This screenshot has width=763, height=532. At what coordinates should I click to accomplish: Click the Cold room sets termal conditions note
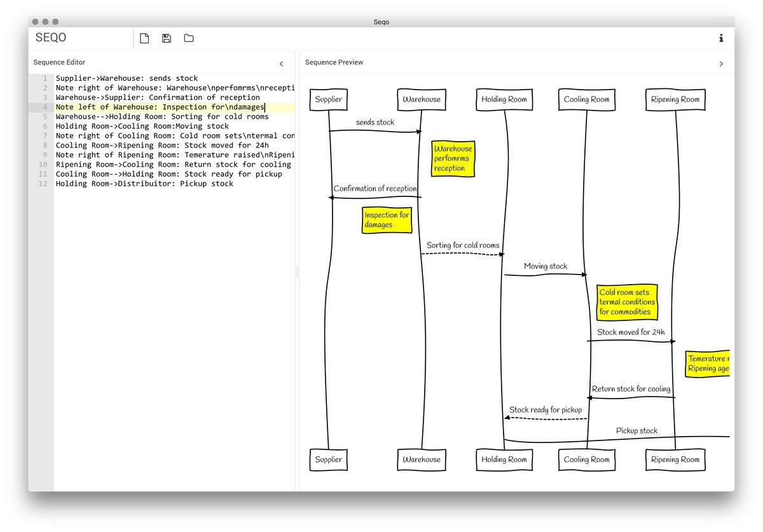click(x=626, y=301)
